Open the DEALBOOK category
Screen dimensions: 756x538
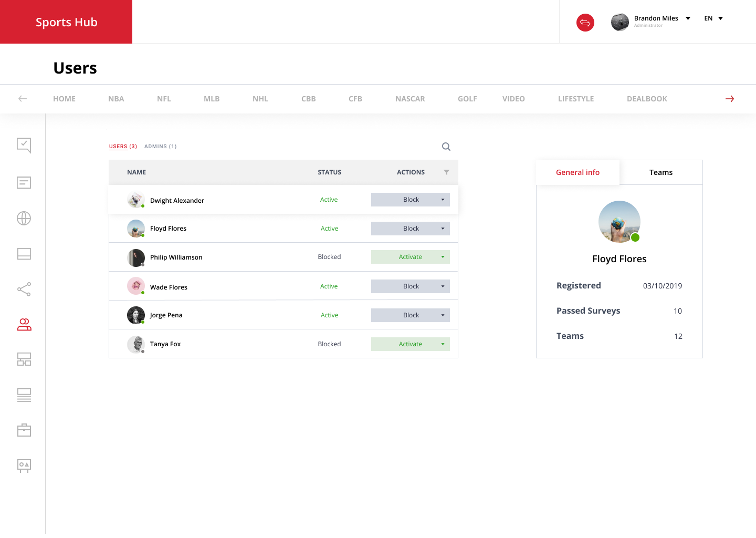click(x=647, y=99)
